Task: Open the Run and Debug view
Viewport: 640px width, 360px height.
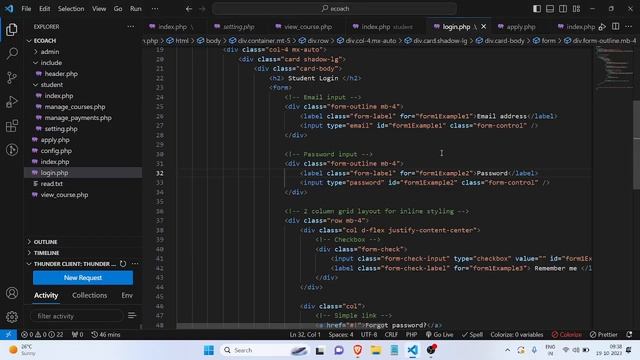Action: click(12, 102)
